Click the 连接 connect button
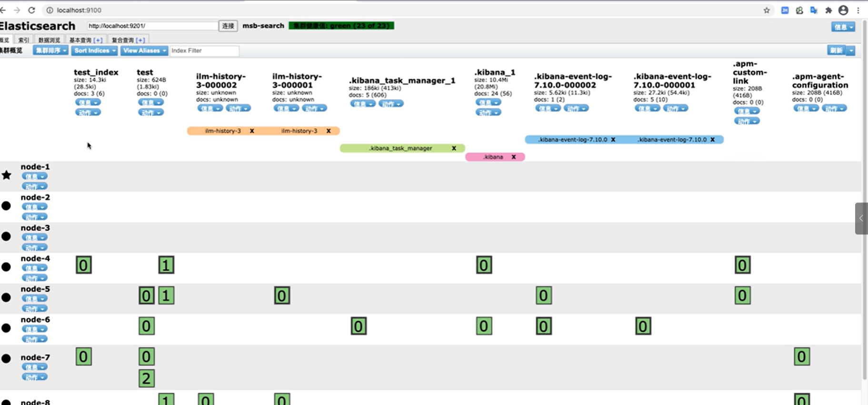The height and width of the screenshot is (405, 868). click(x=228, y=26)
